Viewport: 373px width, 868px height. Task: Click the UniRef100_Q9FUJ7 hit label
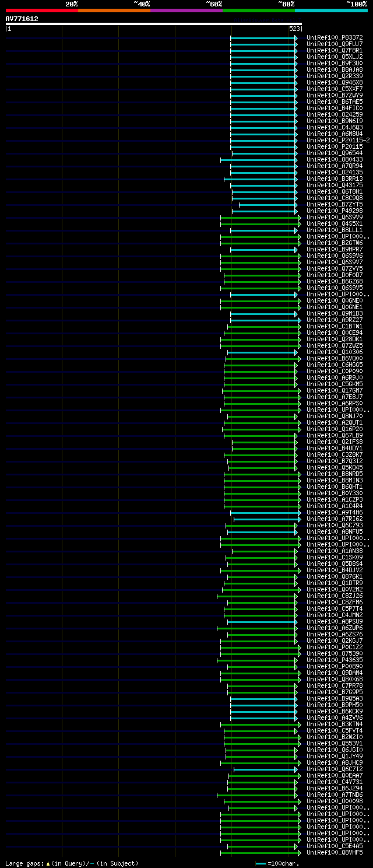pyautogui.click(x=335, y=44)
